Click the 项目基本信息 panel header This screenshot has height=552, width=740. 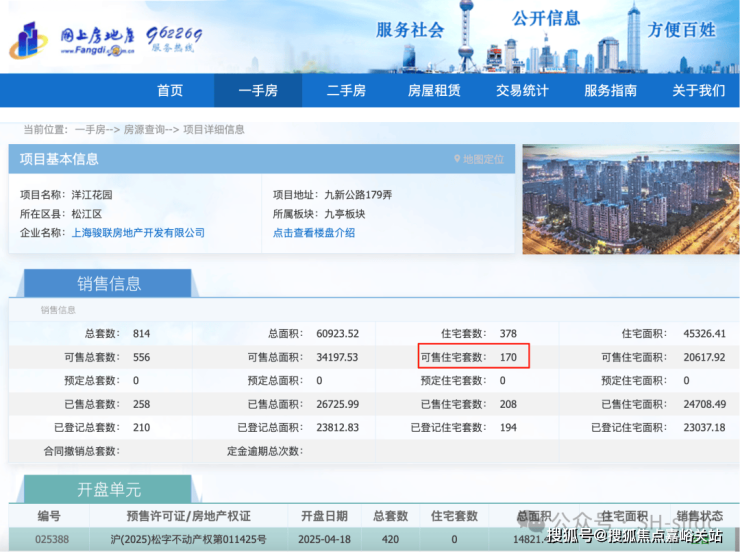point(261,159)
